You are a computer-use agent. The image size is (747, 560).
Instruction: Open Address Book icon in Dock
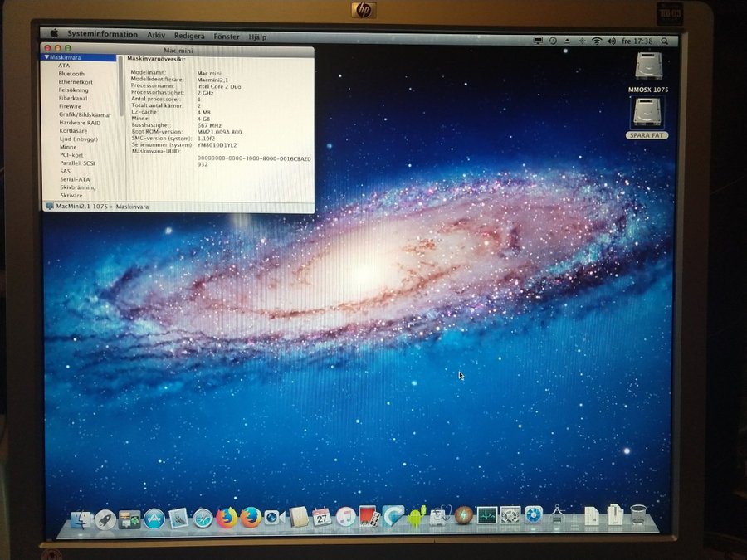click(x=299, y=517)
